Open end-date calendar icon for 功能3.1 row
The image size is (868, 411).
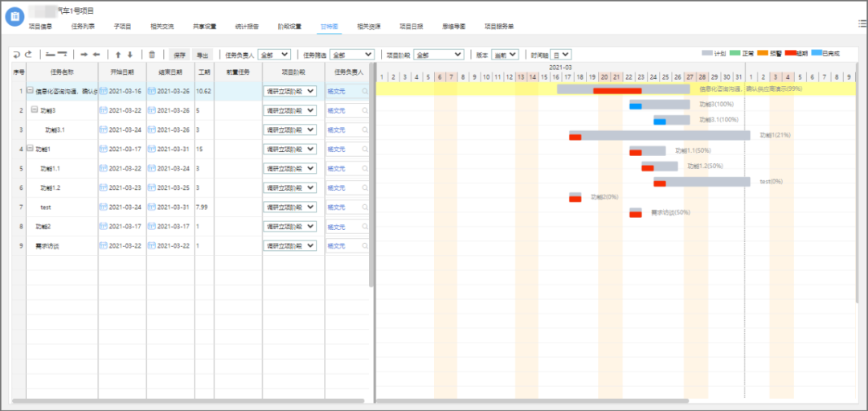coord(152,129)
